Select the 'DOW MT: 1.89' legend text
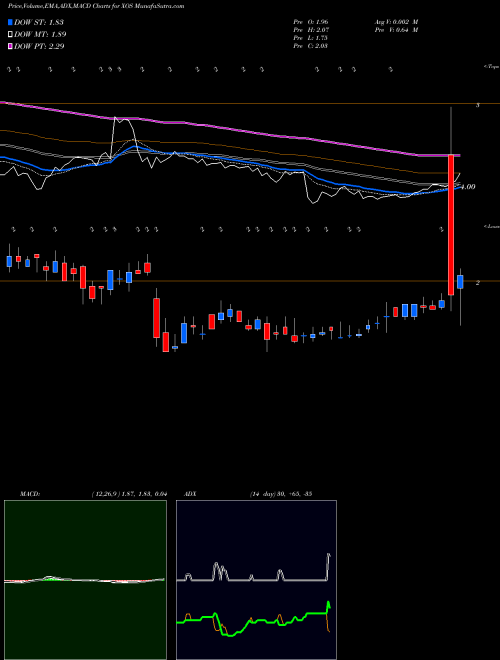 coord(40,35)
